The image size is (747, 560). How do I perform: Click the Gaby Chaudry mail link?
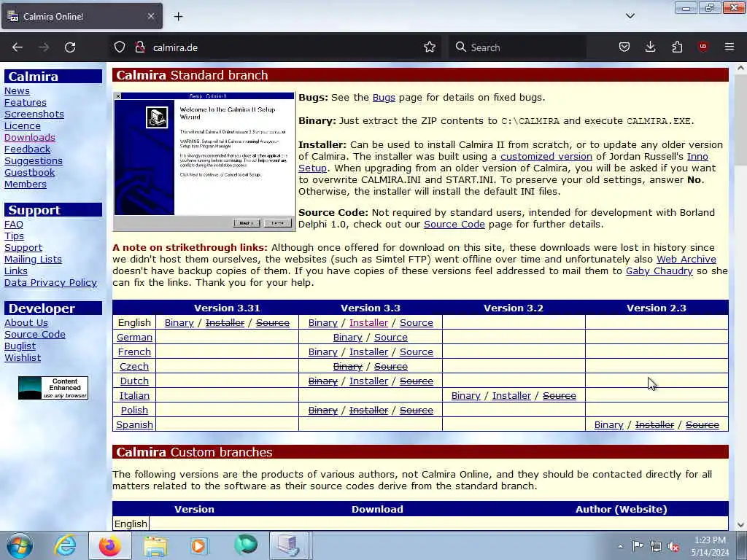click(x=659, y=271)
